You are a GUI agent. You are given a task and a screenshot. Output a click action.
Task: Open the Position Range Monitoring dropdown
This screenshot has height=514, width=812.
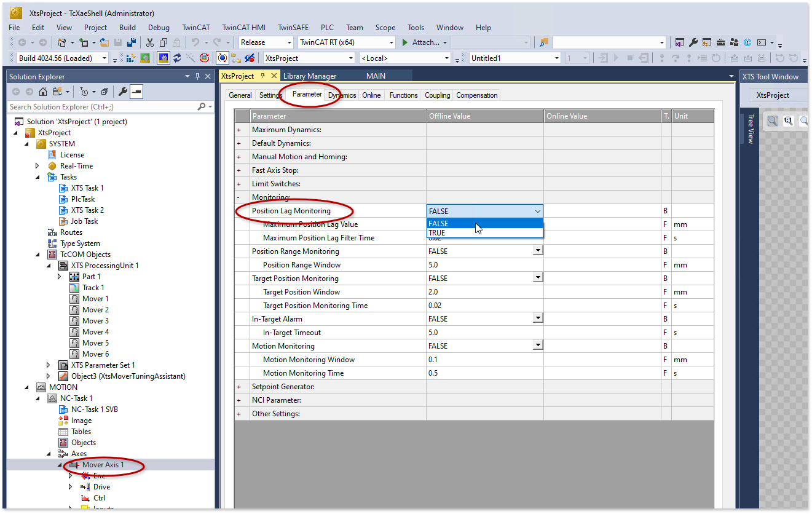click(x=538, y=251)
